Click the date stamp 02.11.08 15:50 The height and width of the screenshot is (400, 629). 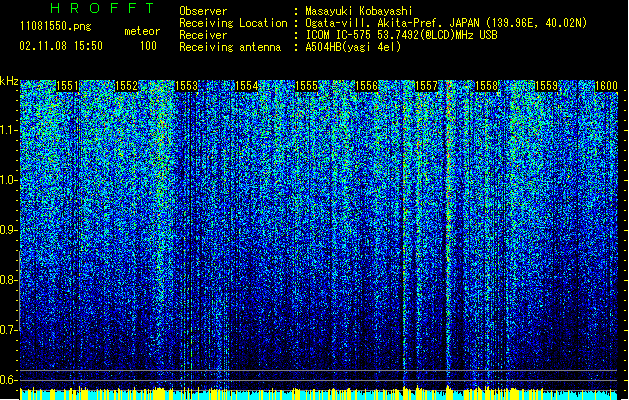[x=61, y=46]
